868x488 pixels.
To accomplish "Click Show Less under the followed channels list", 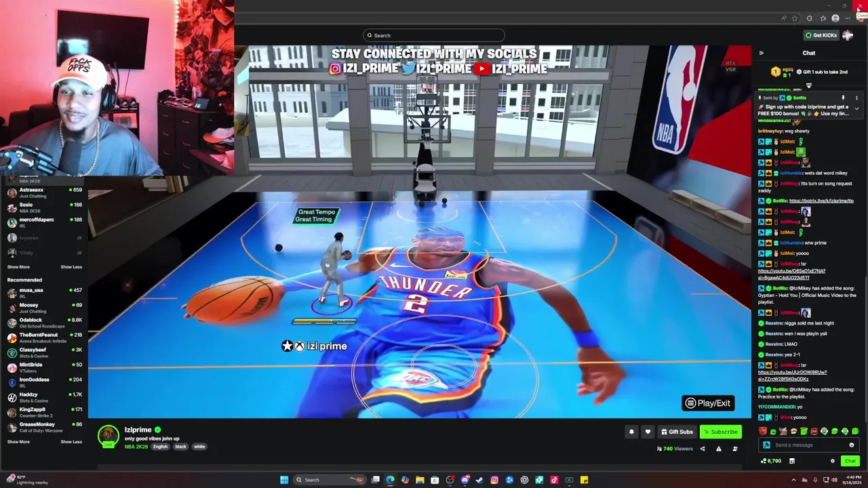I will pyautogui.click(x=71, y=267).
